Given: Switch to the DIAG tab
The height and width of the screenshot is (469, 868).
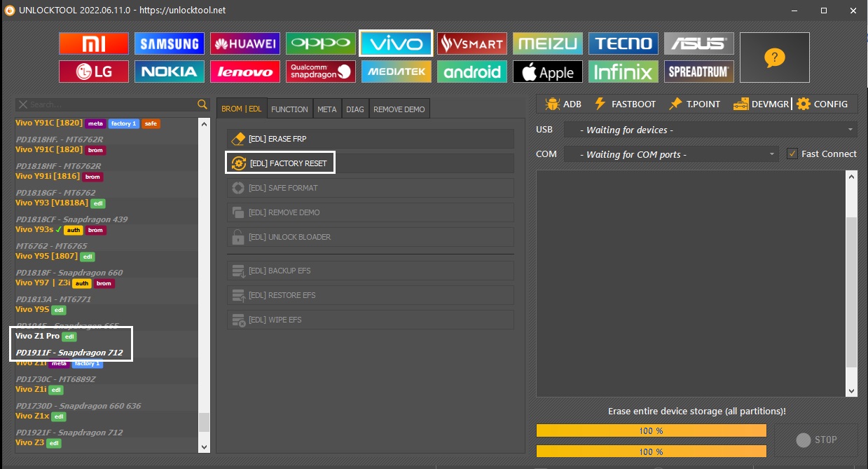Looking at the screenshot, I should (355, 109).
